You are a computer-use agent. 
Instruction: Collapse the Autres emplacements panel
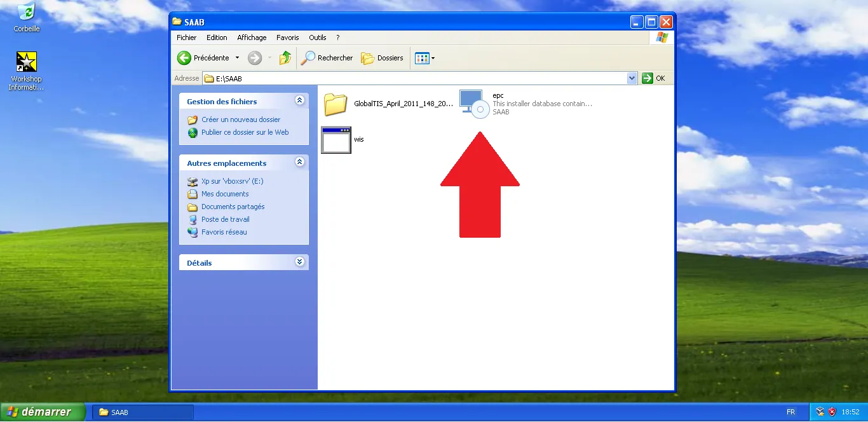(x=299, y=163)
